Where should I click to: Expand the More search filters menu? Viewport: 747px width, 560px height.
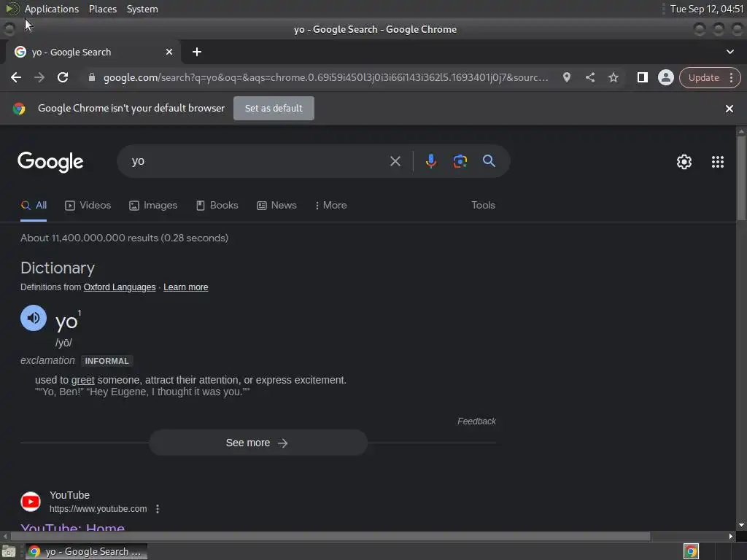click(x=330, y=205)
